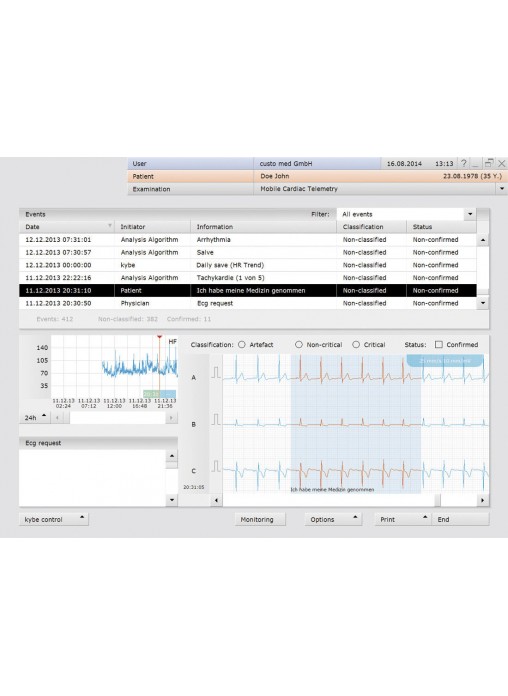Open the help question mark icon
Viewport: 508px width, 696px height.
point(463,163)
